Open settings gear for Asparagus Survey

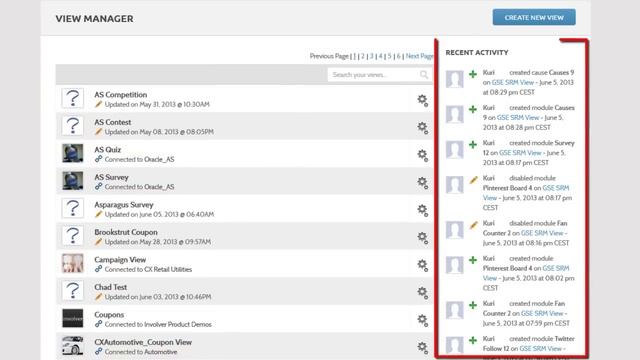[422, 210]
